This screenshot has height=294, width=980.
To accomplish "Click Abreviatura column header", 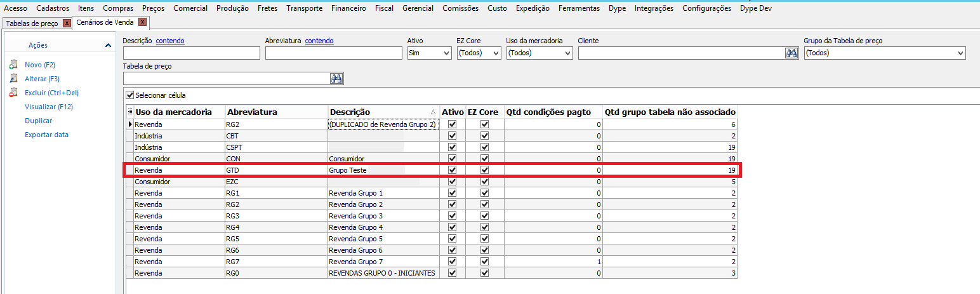I will coord(276,112).
